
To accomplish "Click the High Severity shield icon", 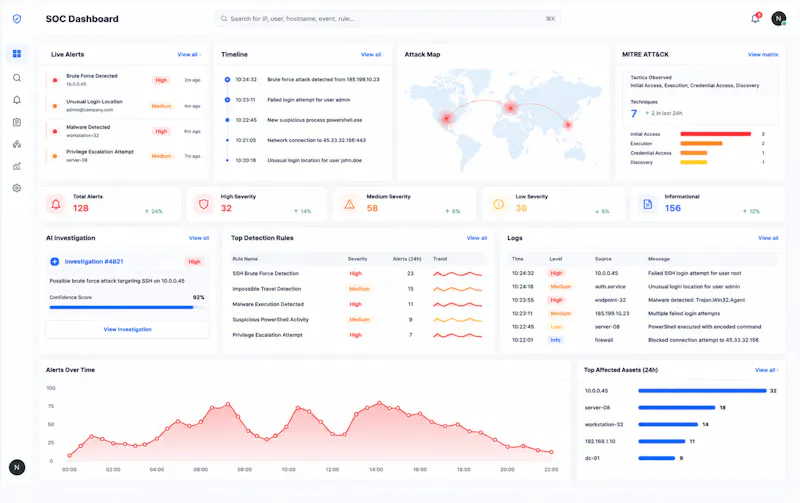I will (204, 204).
